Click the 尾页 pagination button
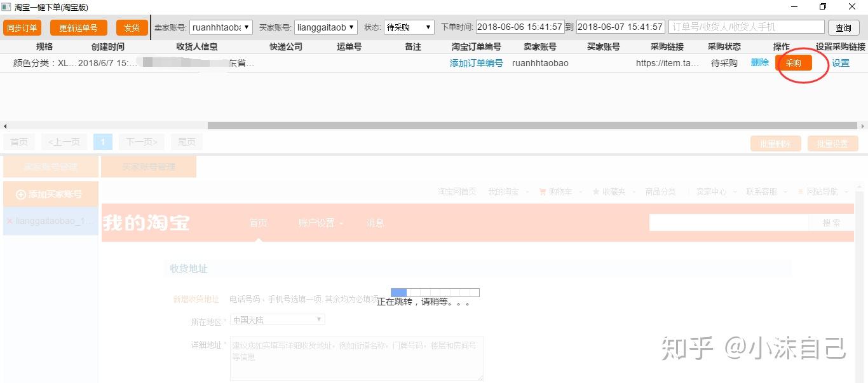Viewport: 868px width, 383px height. [x=187, y=142]
